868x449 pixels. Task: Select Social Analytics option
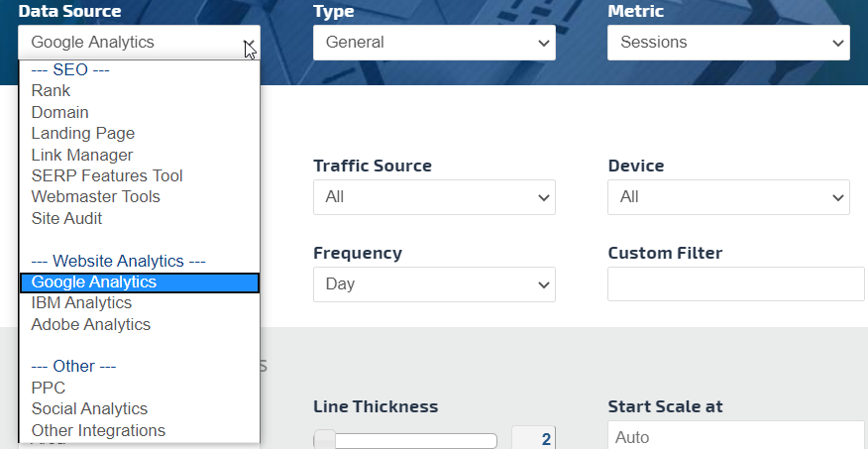pos(89,408)
